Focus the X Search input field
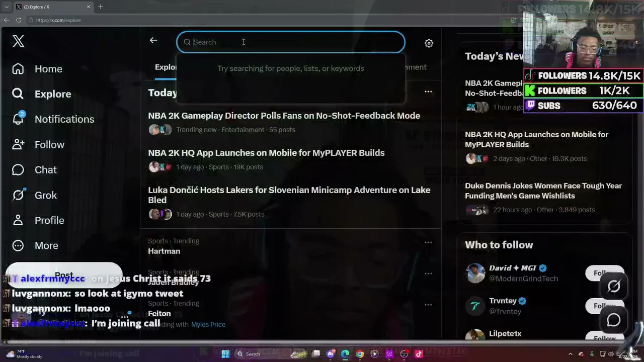The height and width of the screenshot is (362, 644). [291, 42]
